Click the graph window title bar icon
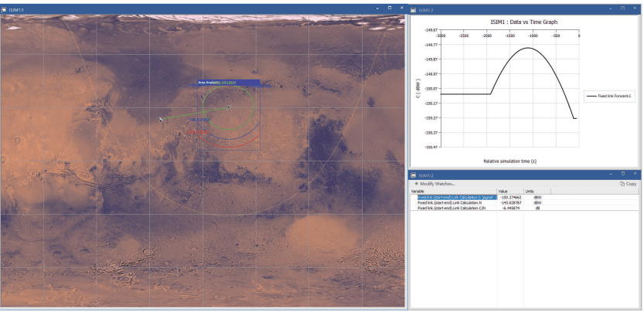Screen dimensions: 644x312 click(414, 9)
